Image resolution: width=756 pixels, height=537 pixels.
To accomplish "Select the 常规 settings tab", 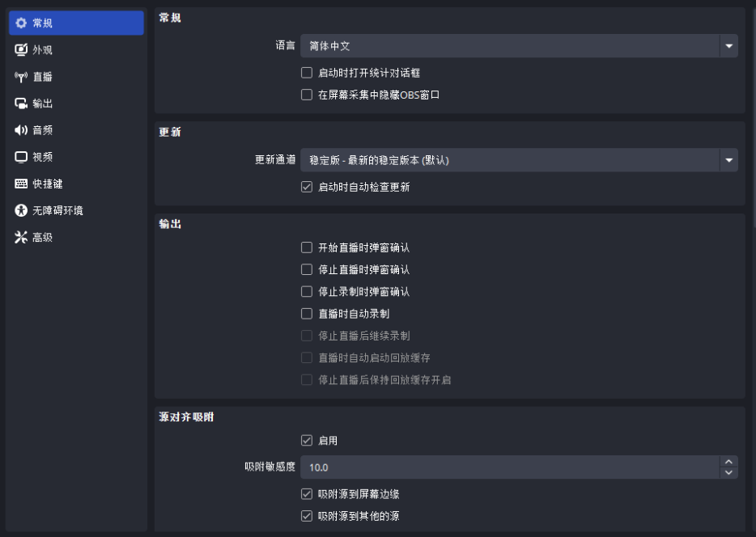I will tap(36, 23).
